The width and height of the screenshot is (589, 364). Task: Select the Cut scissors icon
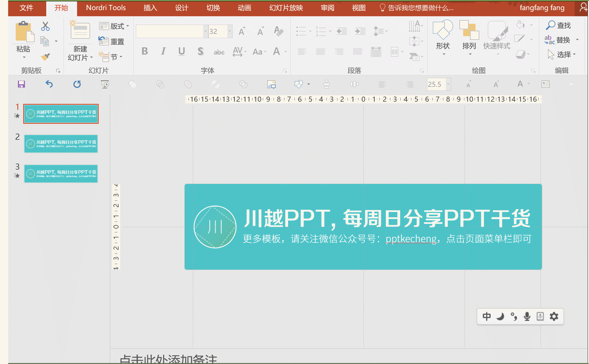click(x=45, y=26)
